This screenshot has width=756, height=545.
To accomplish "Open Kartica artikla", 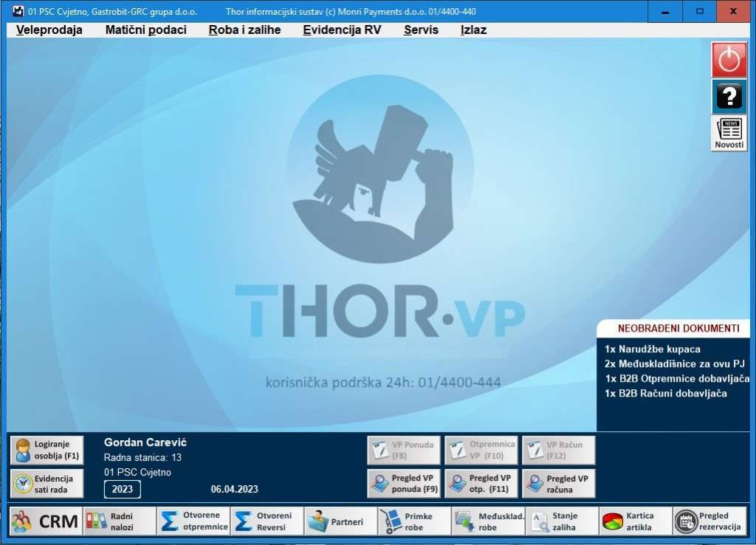I will [636, 521].
